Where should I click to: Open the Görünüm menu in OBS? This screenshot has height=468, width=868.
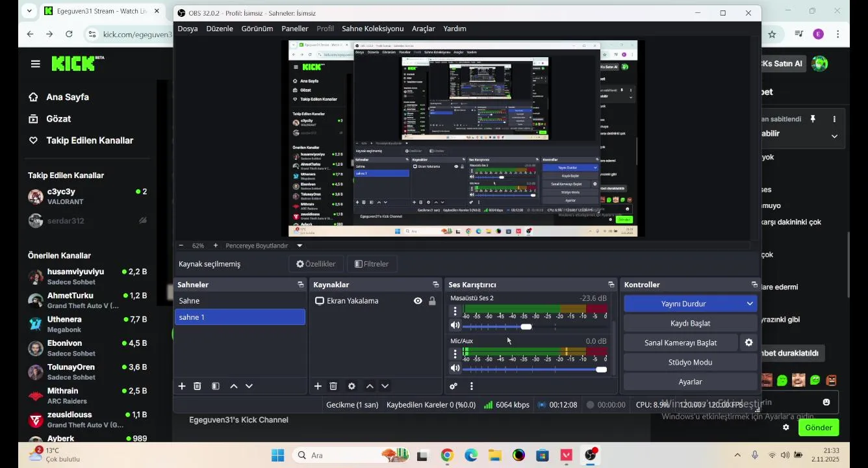[257, 29]
